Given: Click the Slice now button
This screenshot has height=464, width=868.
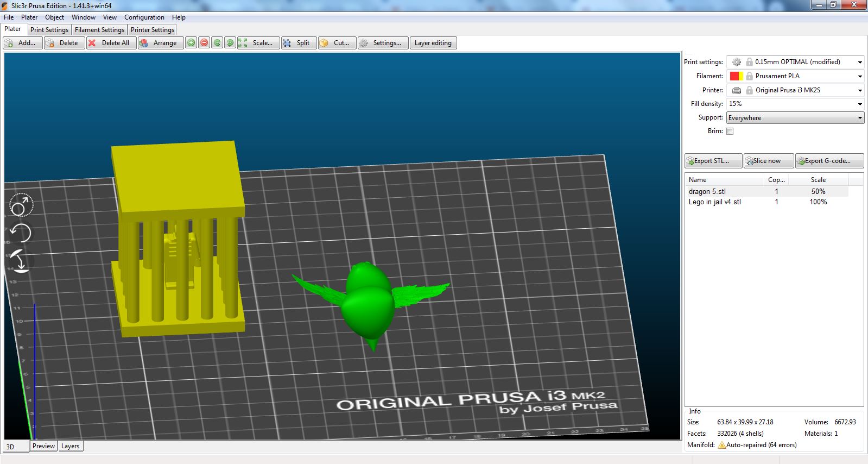Looking at the screenshot, I should [x=769, y=161].
